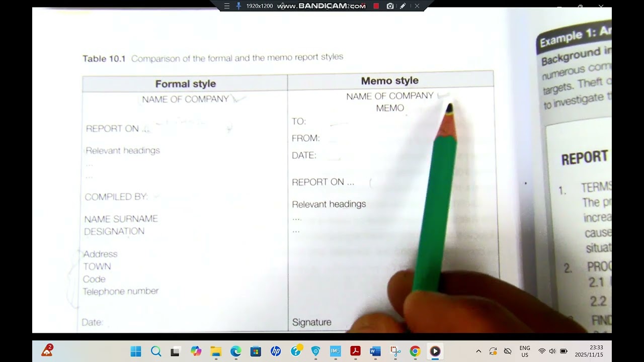Open Snipping Tool from the taskbar
This screenshot has height=362, width=644.
(x=395, y=351)
